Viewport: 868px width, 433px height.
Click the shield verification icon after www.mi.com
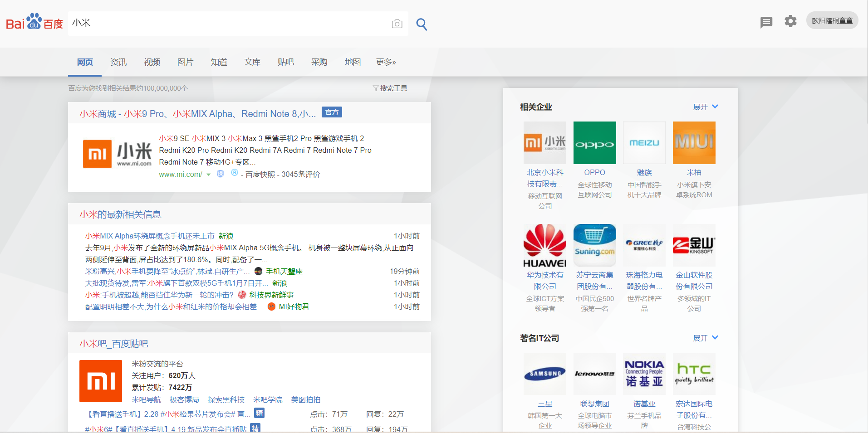[x=220, y=174]
